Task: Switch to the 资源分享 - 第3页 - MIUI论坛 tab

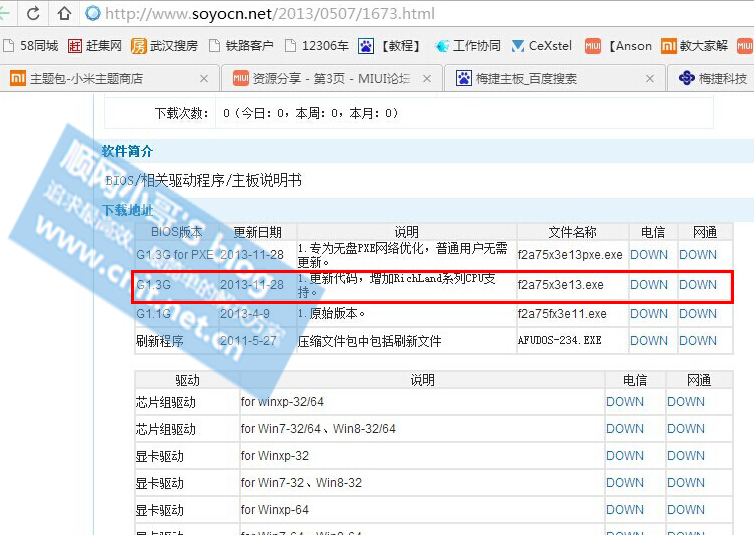Action: (331, 78)
